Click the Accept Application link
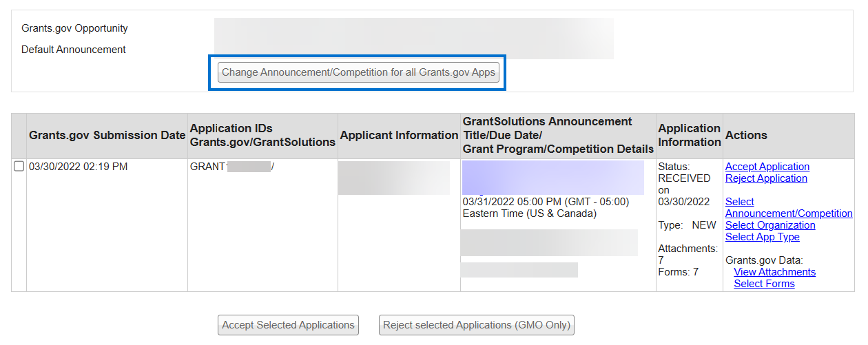The height and width of the screenshot is (345, 868). pos(767,167)
